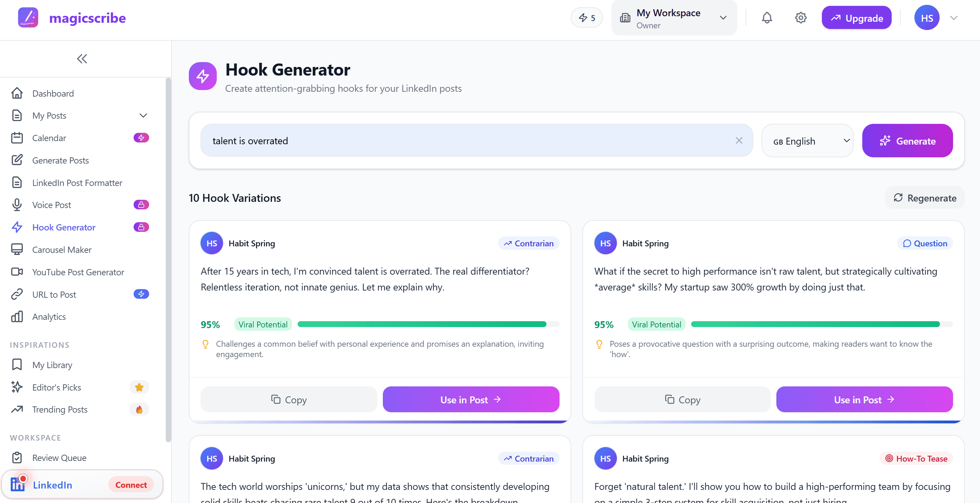Regenerate the hook variations
Image resolution: width=980 pixels, height=503 pixels.
coord(924,198)
